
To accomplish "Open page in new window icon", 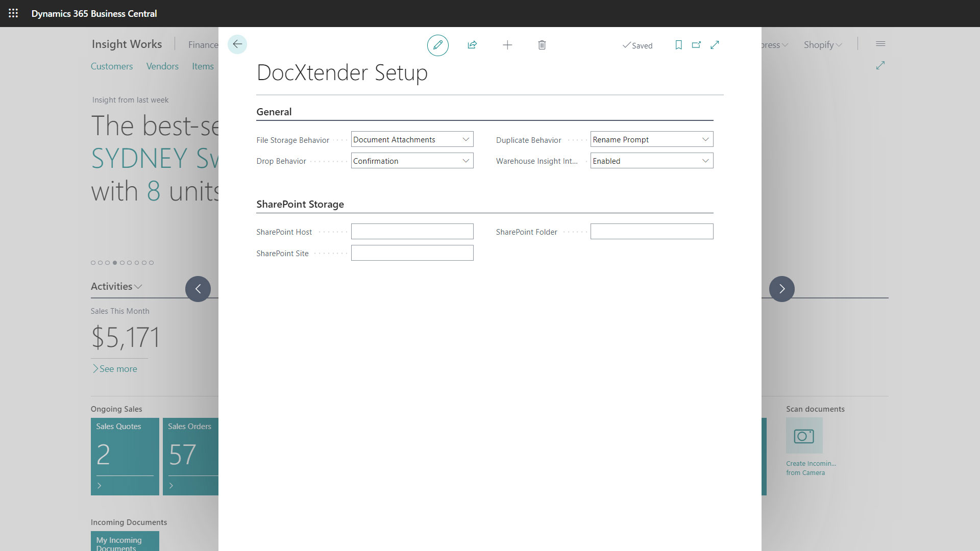I will click(x=696, y=45).
